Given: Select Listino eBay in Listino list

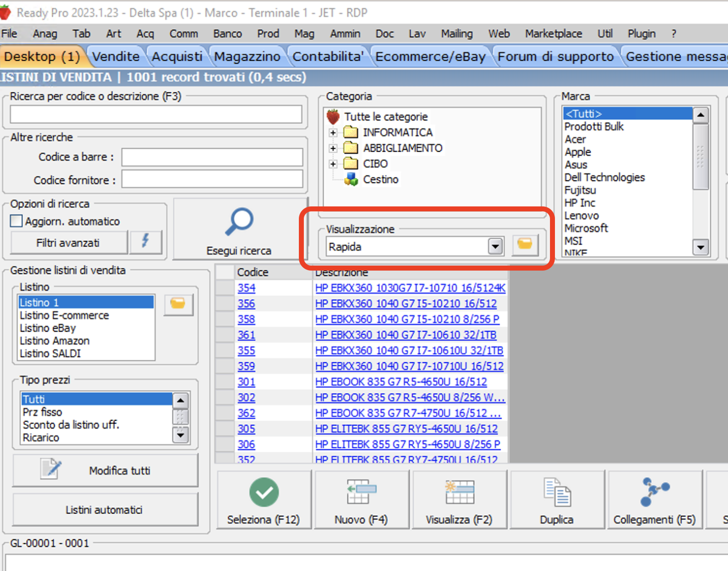Looking at the screenshot, I should 48,328.
